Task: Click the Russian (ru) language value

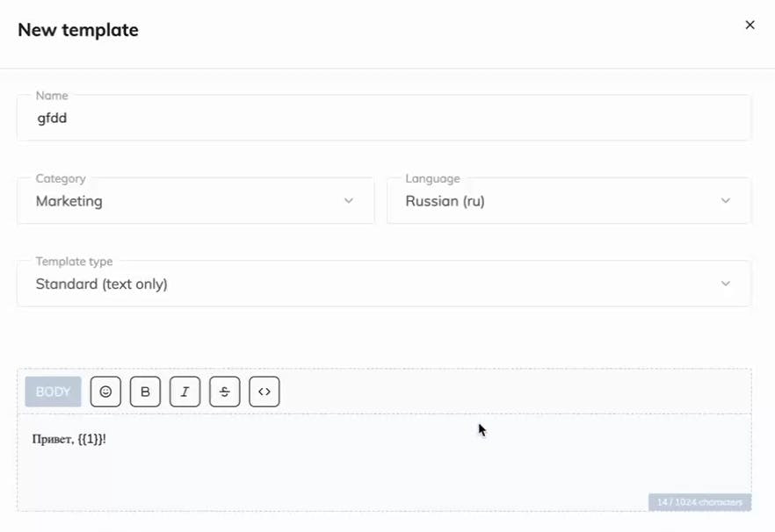Action: [445, 201]
